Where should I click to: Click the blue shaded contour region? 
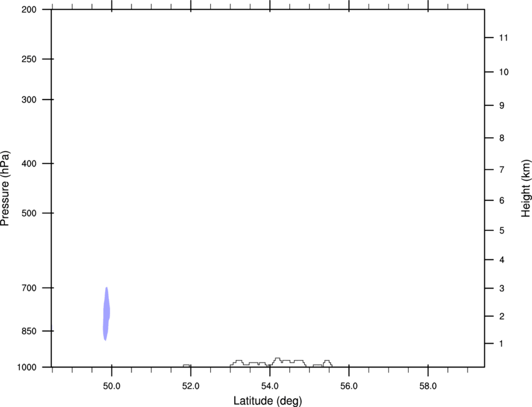coord(106,314)
